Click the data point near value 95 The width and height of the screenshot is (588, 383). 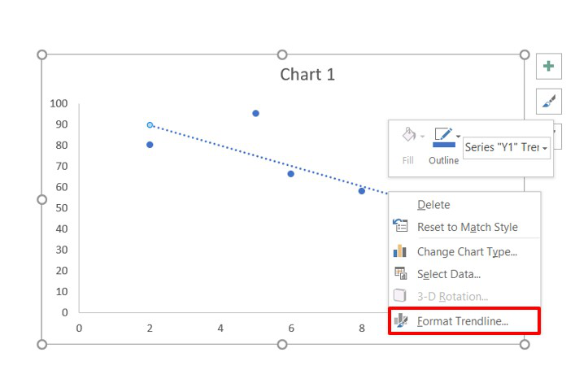(x=255, y=113)
